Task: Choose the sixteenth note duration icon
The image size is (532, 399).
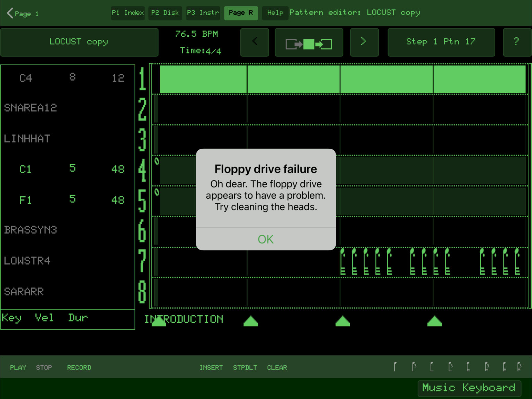Action: point(468,367)
